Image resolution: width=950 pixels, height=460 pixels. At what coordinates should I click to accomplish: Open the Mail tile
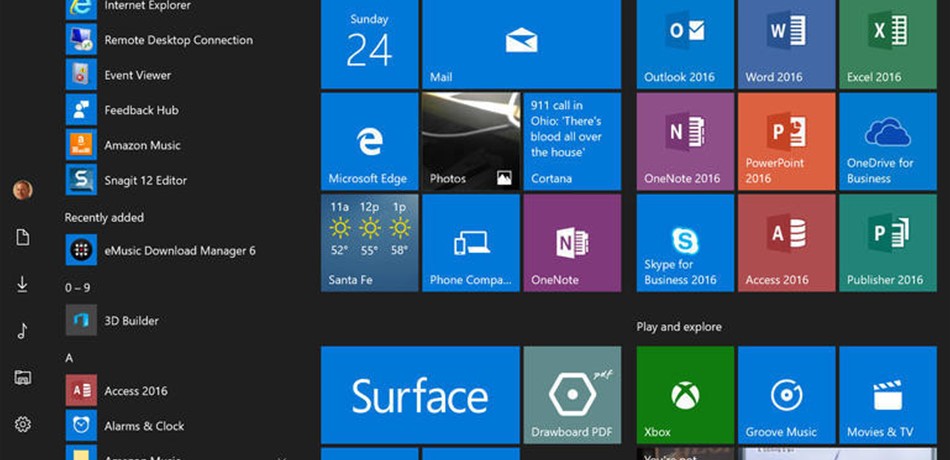[x=522, y=44]
